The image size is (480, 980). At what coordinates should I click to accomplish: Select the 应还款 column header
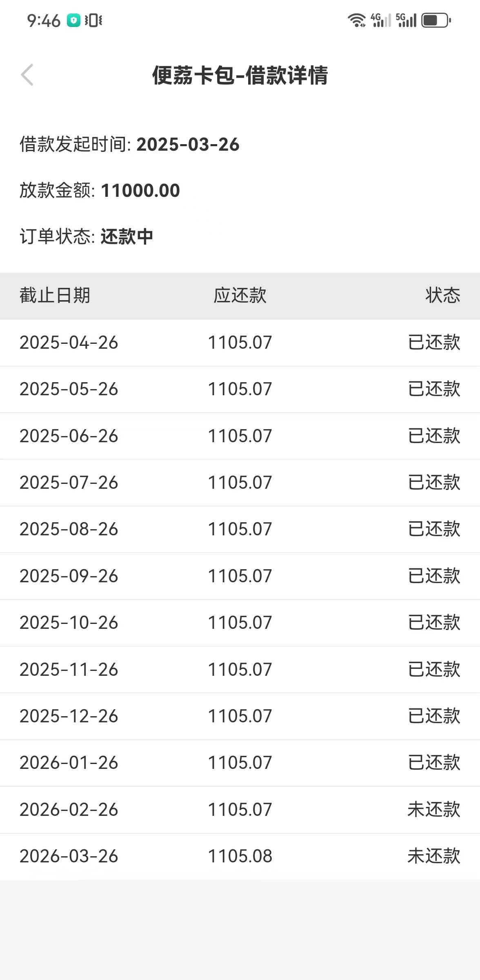240,295
